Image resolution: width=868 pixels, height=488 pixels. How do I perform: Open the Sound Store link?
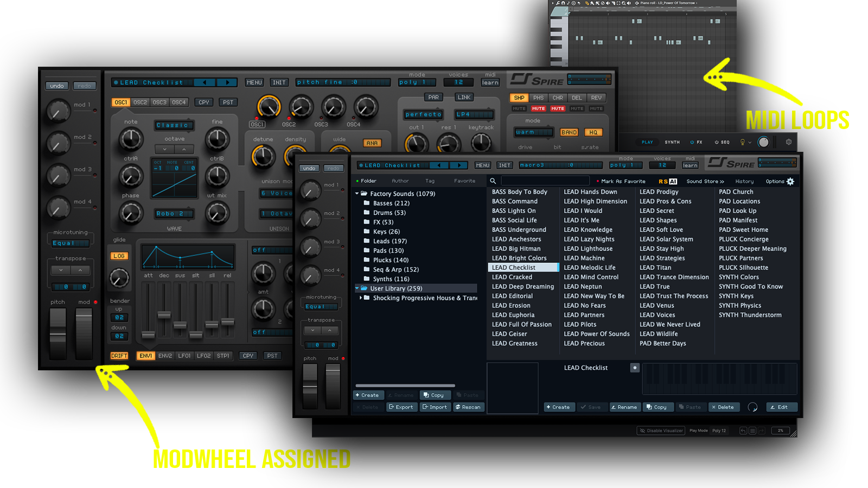[705, 182]
